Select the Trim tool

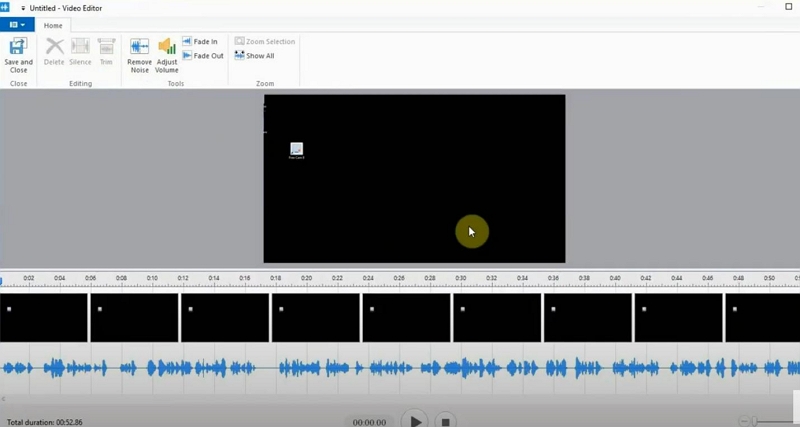[x=106, y=52]
